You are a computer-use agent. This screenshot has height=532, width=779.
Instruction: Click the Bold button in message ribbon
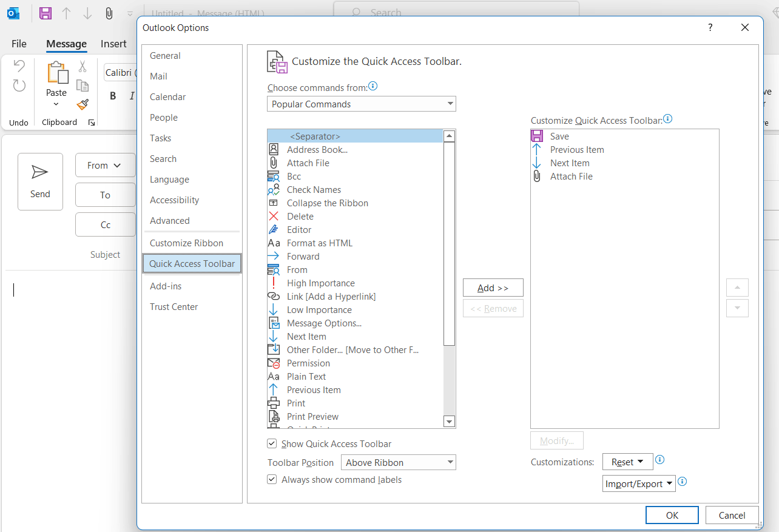click(x=113, y=96)
